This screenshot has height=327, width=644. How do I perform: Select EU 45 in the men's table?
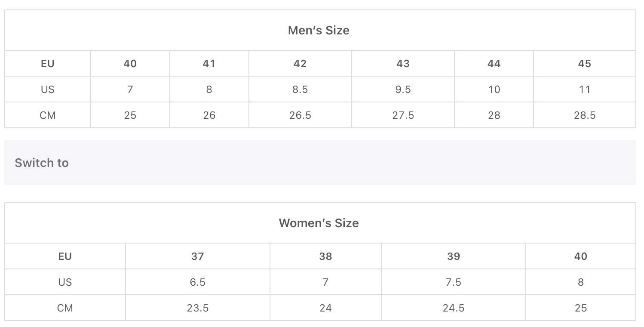coord(584,64)
